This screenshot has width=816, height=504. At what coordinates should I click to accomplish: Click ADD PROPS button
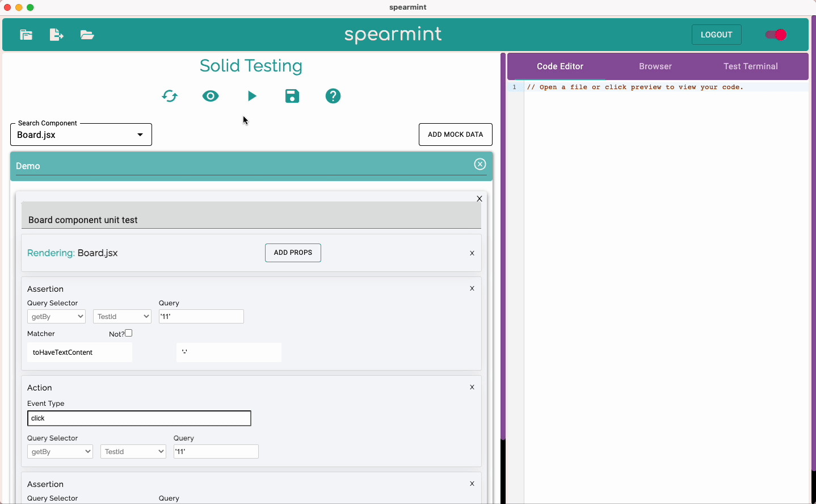click(x=293, y=253)
